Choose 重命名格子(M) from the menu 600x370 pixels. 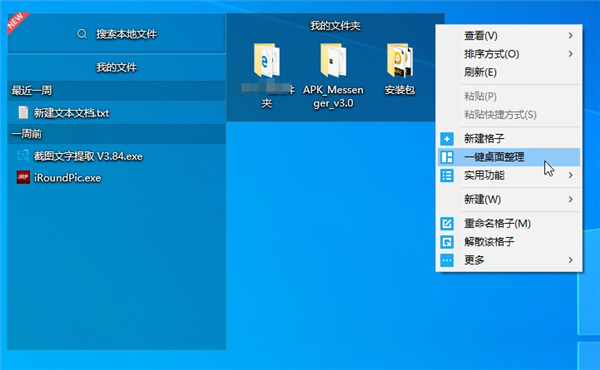(509, 223)
